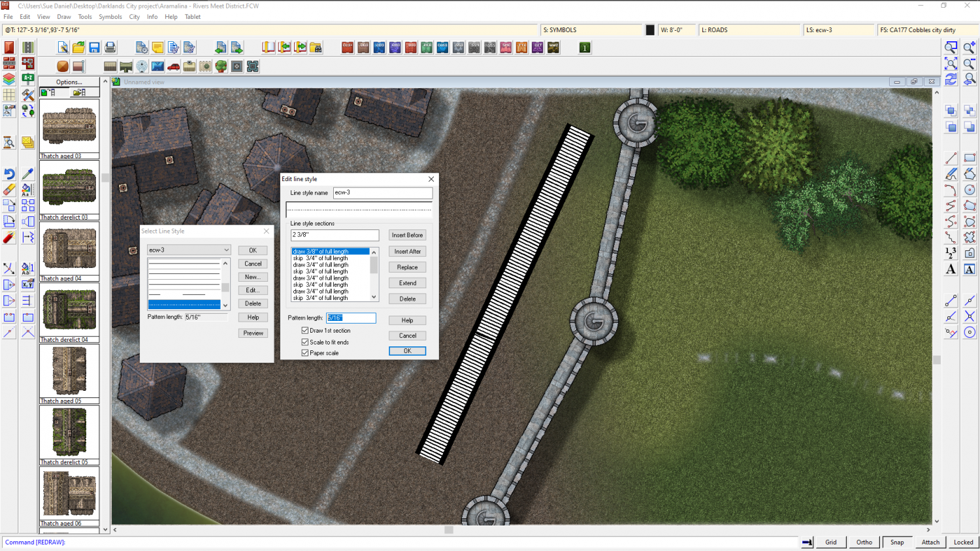The image size is (980, 551).
Task: Open the Draw menu
Action: point(64,17)
